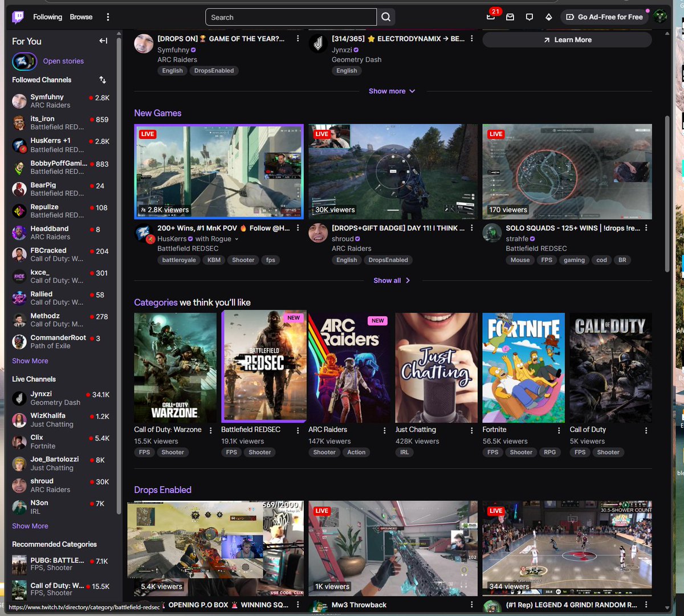Open the Following tab
The image size is (684, 616).
pos(47,17)
